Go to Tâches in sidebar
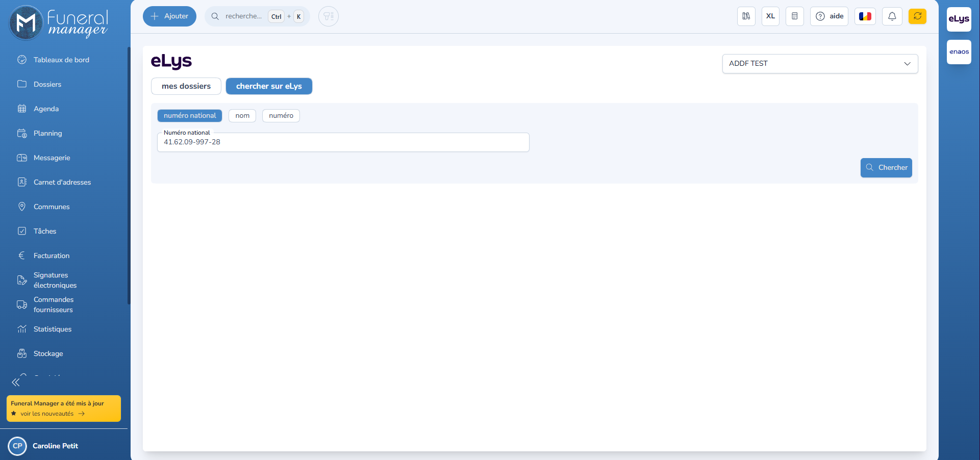 pos(45,231)
